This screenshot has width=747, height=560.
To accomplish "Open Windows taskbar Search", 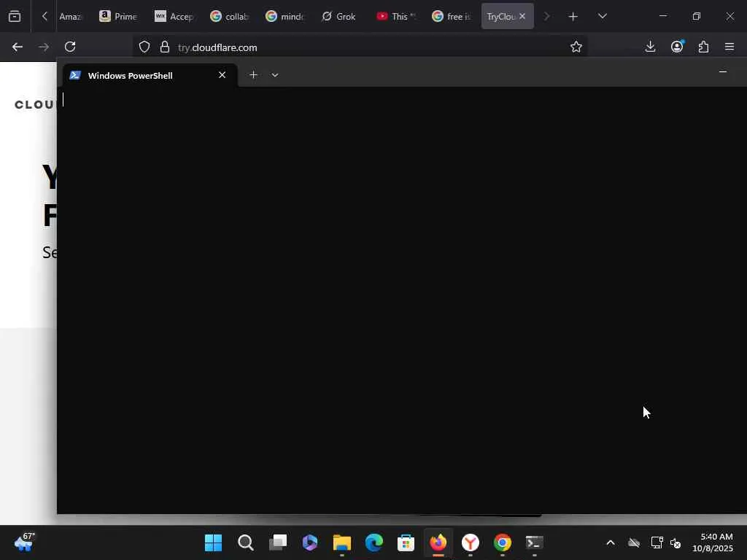I will 245,542.
